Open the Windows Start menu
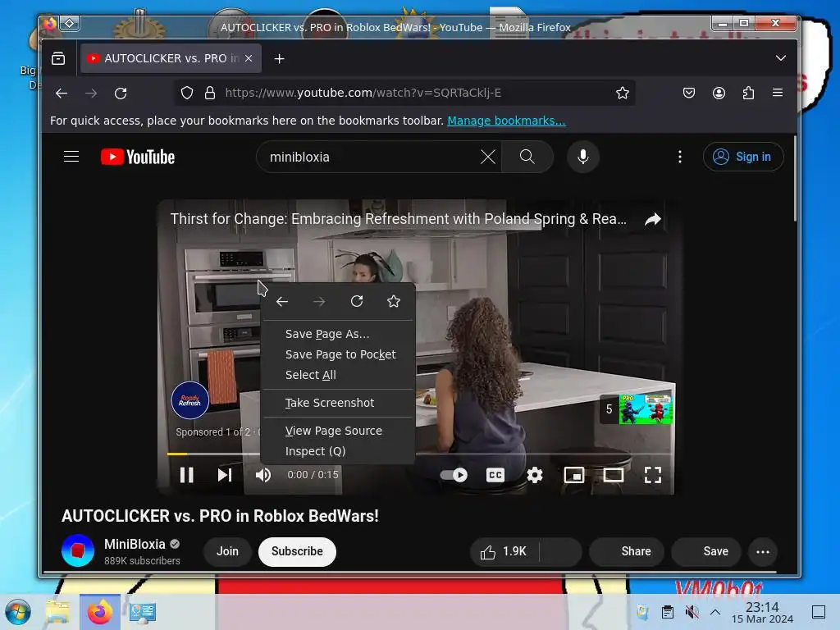 18,612
